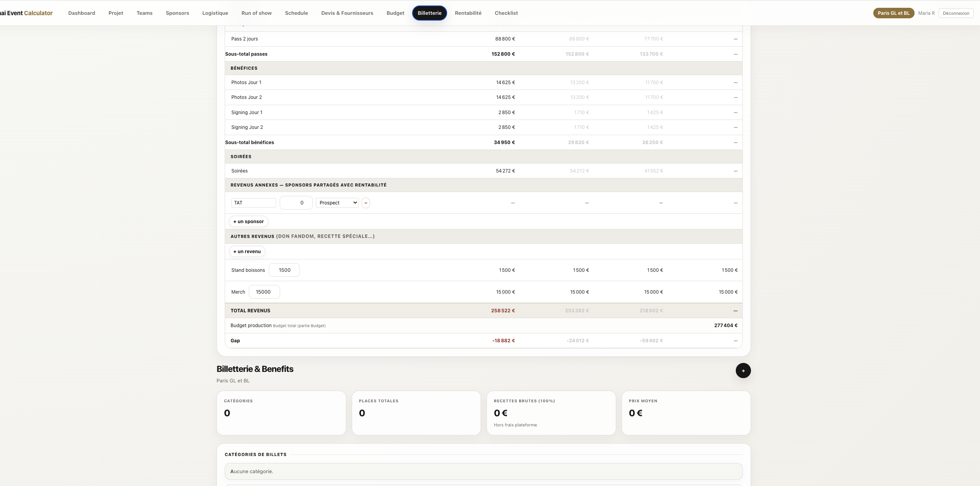The width and height of the screenshot is (980, 486).
Task: Select the active Billetterie tab
Action: [x=429, y=13]
